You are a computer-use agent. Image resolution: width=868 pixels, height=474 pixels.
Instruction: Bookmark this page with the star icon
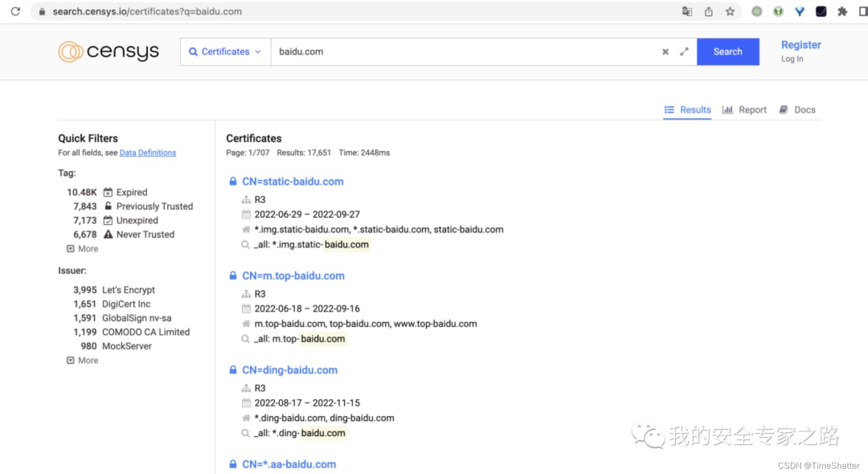tap(730, 11)
